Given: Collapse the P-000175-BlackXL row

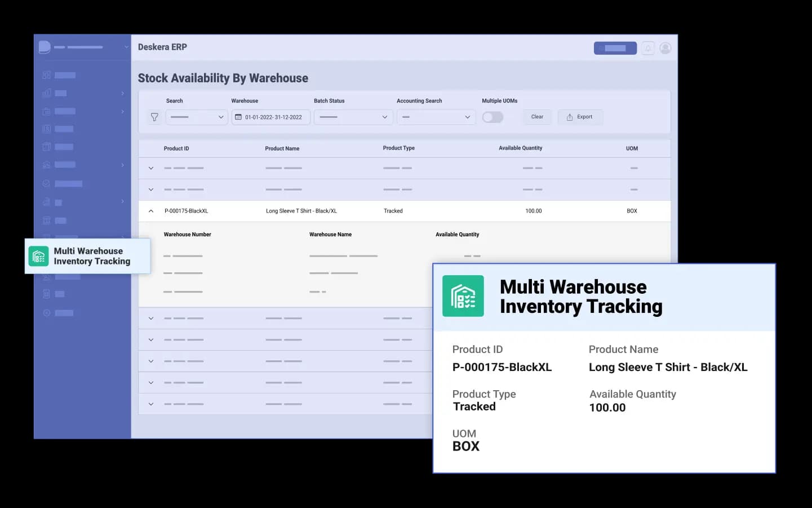Looking at the screenshot, I should click(x=151, y=211).
